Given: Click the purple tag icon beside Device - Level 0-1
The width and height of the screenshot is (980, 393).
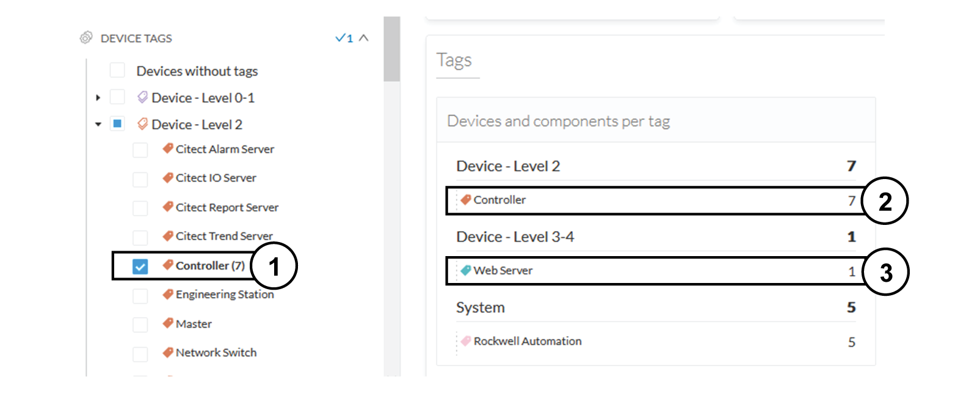Looking at the screenshot, I should click(x=142, y=97).
